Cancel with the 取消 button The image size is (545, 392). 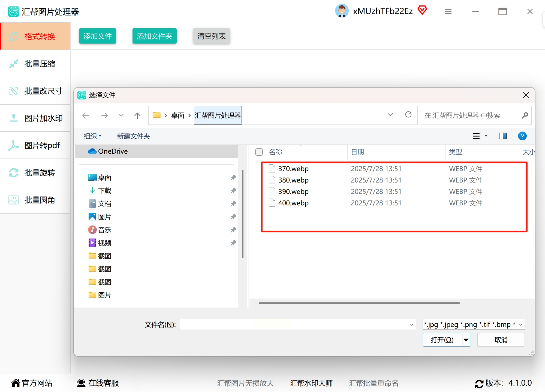[x=501, y=340]
